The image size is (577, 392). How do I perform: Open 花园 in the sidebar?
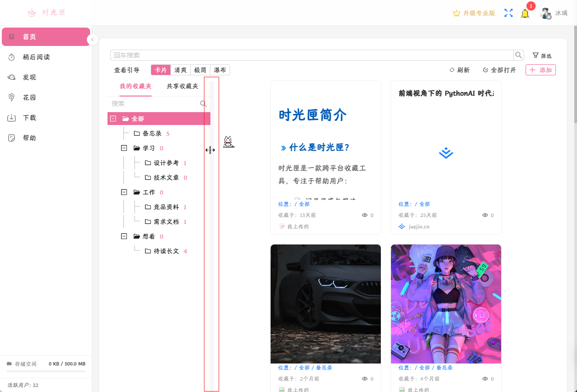pyautogui.click(x=46, y=97)
